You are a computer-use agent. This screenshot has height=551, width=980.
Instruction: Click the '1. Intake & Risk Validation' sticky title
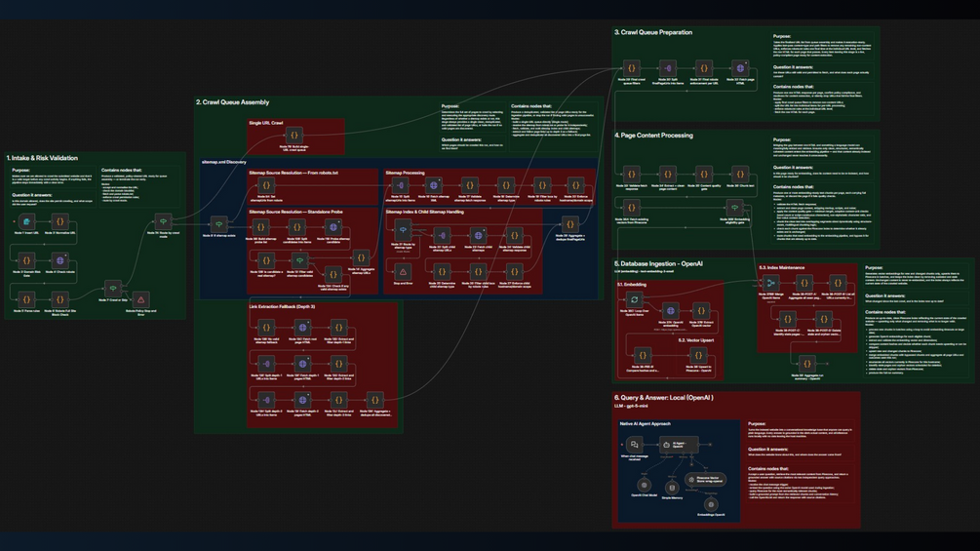tap(42, 158)
